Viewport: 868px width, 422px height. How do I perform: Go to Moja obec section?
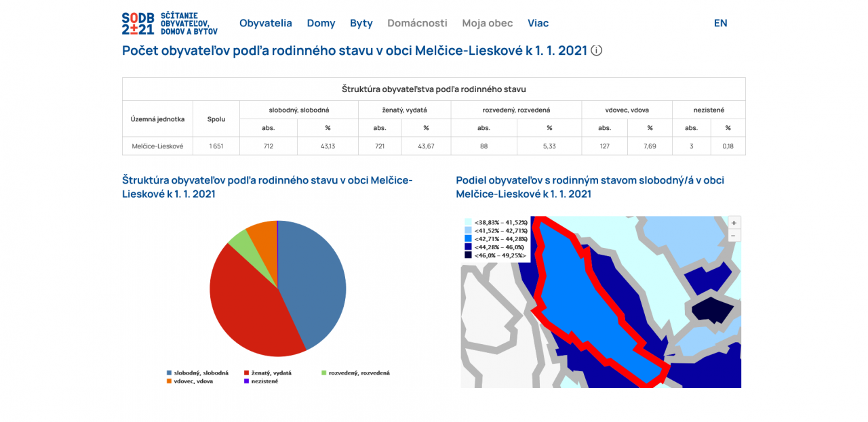click(487, 23)
